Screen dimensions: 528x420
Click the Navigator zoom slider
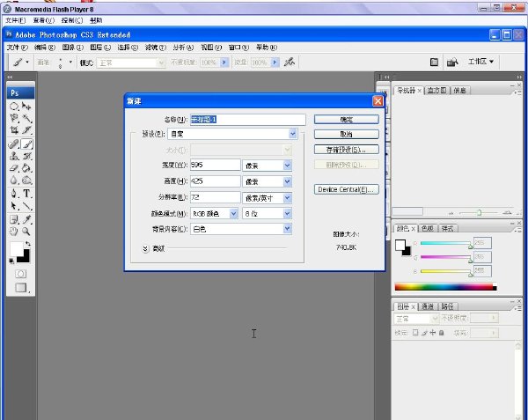point(478,212)
